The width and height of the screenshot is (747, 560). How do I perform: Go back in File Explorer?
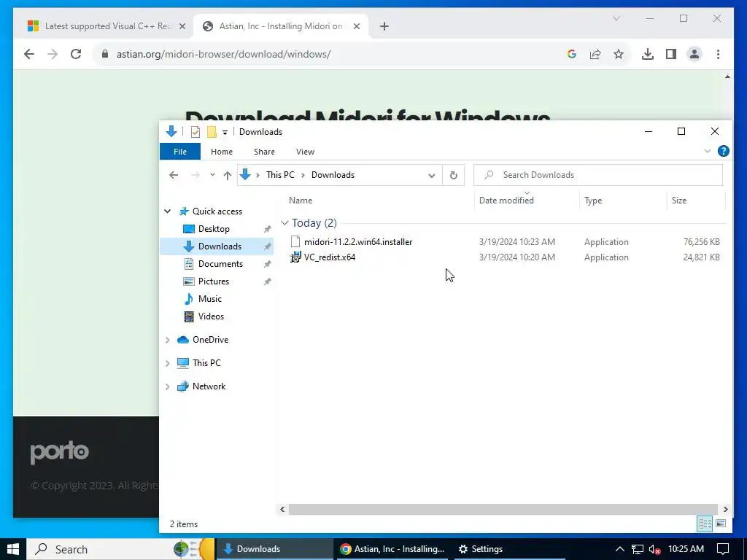[174, 175]
